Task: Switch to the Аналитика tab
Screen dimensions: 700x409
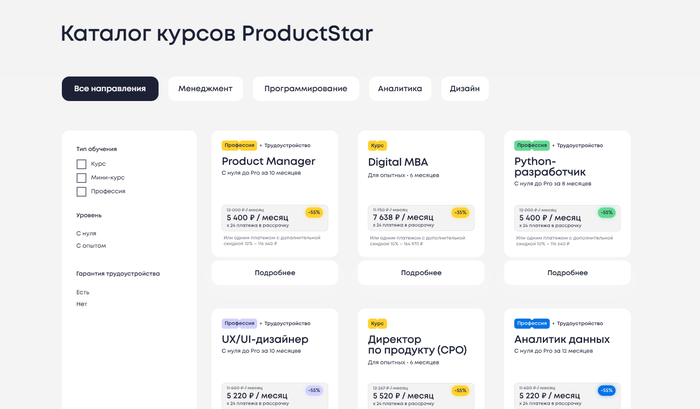Action: tap(399, 89)
